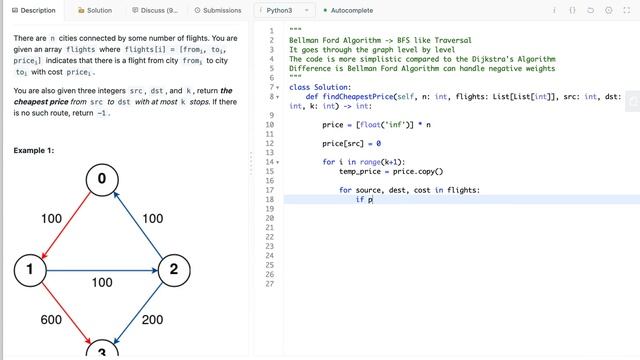
Task: Click graph node 1 in the example image
Action: [30, 270]
